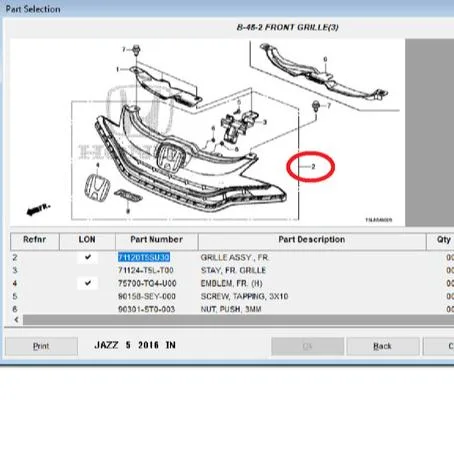This screenshot has width=454, height=454.
Task: Select highlighted part number 71120T5SU30
Action: tap(144, 257)
